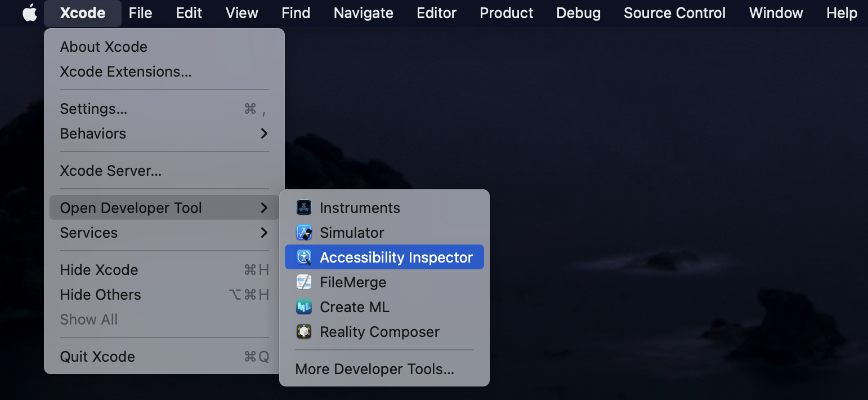The height and width of the screenshot is (400, 868).
Task: Expand the Behaviors submenu chevron
Action: [x=264, y=134]
